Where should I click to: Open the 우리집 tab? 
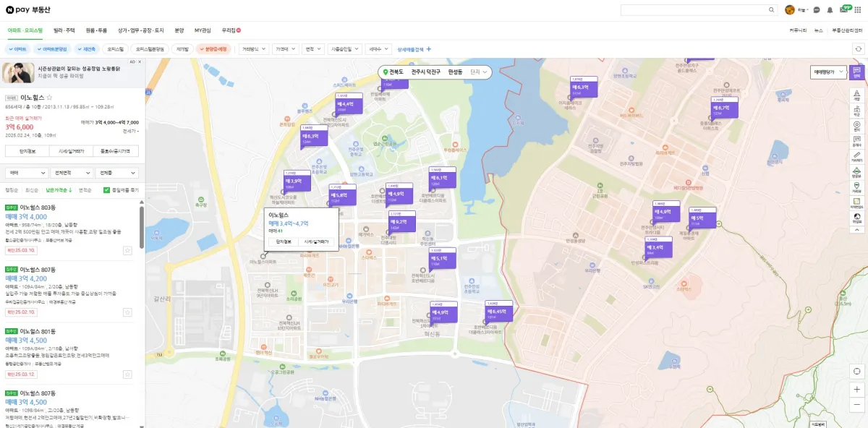tap(230, 30)
